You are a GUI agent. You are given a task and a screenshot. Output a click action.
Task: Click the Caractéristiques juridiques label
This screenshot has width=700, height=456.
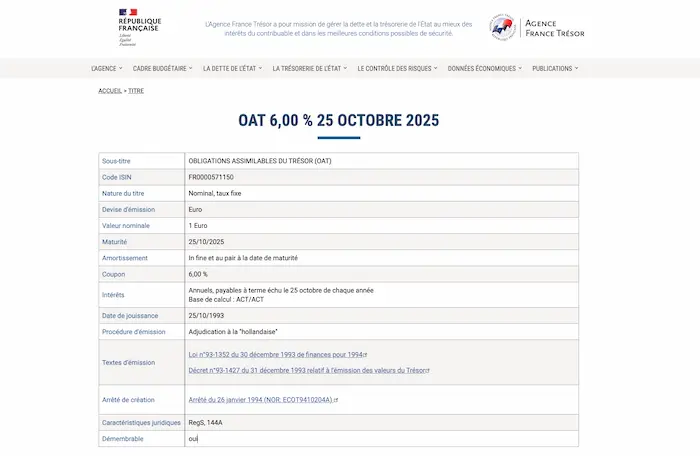tap(141, 423)
